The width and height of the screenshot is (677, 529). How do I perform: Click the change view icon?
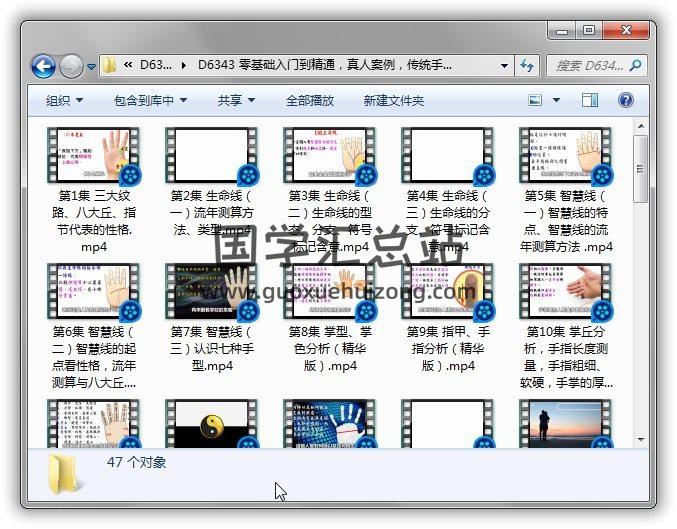tap(535, 100)
